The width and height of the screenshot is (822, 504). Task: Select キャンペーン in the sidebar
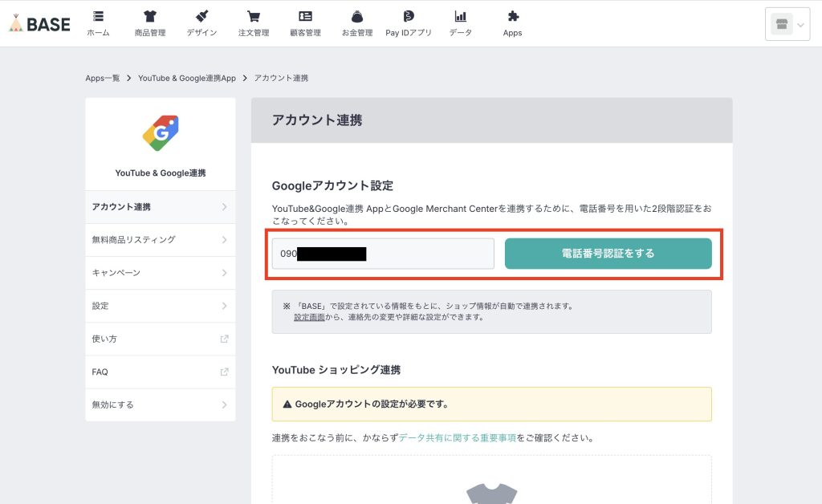click(x=161, y=273)
